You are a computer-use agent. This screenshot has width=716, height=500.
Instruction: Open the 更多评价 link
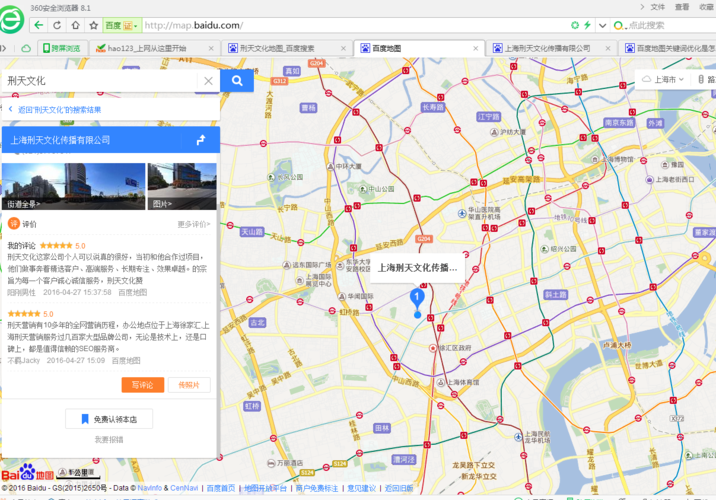point(194,224)
